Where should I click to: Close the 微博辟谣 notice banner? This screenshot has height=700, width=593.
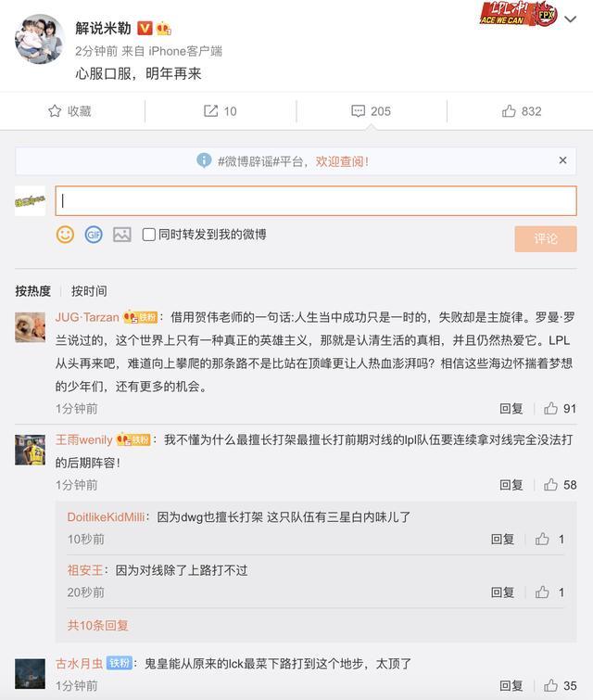tap(562, 160)
